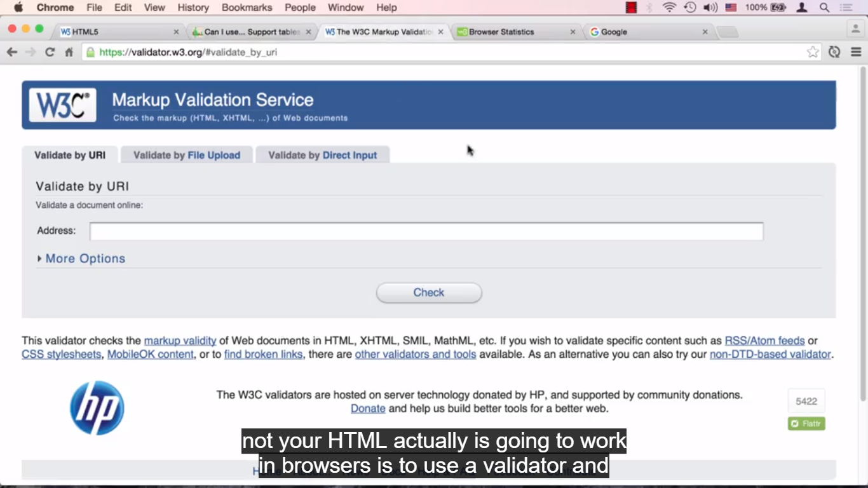Open the non-DTD-based validator link
Viewport: 868px width, 488px height.
point(770,355)
